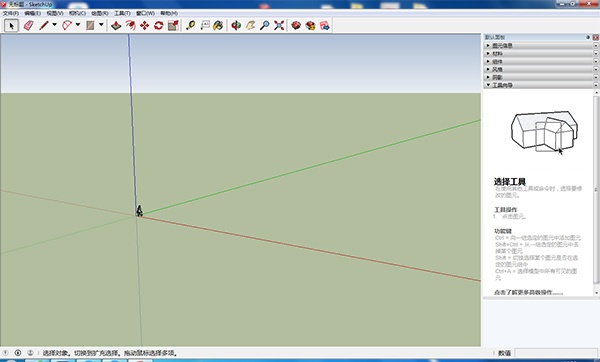Choose the Select arrow tool
The image size is (600, 362).
pyautogui.click(x=11, y=26)
